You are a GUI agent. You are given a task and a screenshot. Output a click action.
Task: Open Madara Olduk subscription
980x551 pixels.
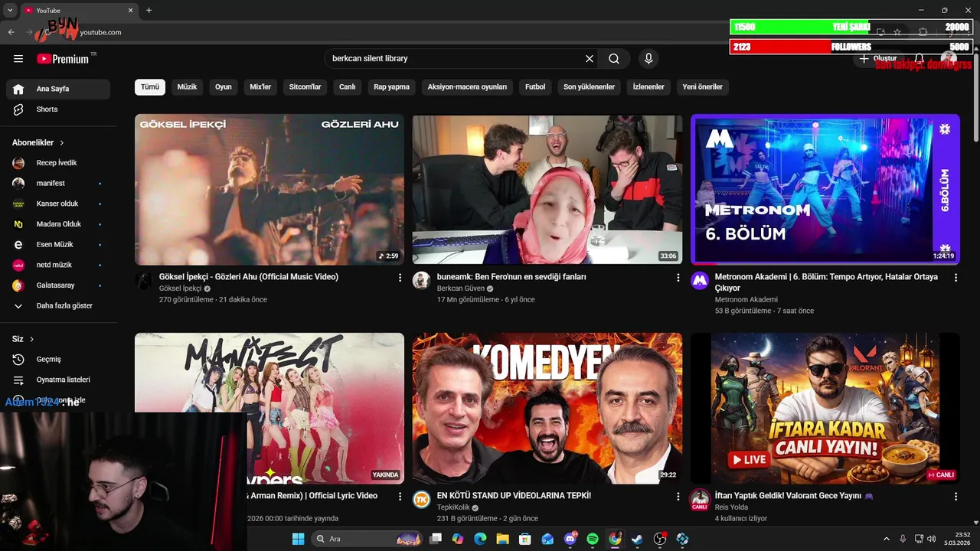tap(58, 224)
